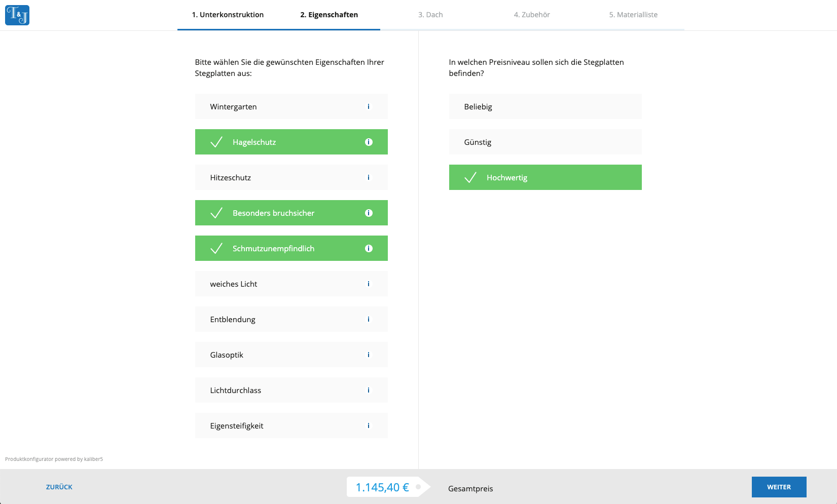
Task: Deselect Besonders bruchsicher option
Action: pos(292,213)
